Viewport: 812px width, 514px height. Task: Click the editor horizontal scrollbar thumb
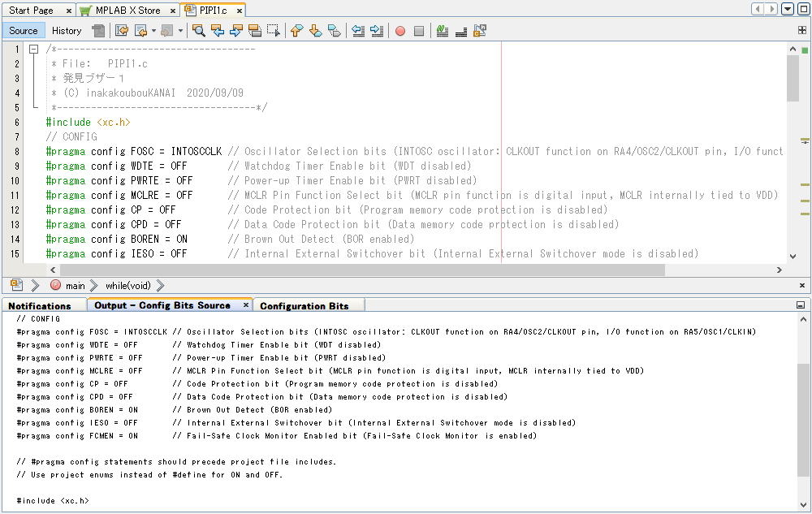tap(362, 270)
